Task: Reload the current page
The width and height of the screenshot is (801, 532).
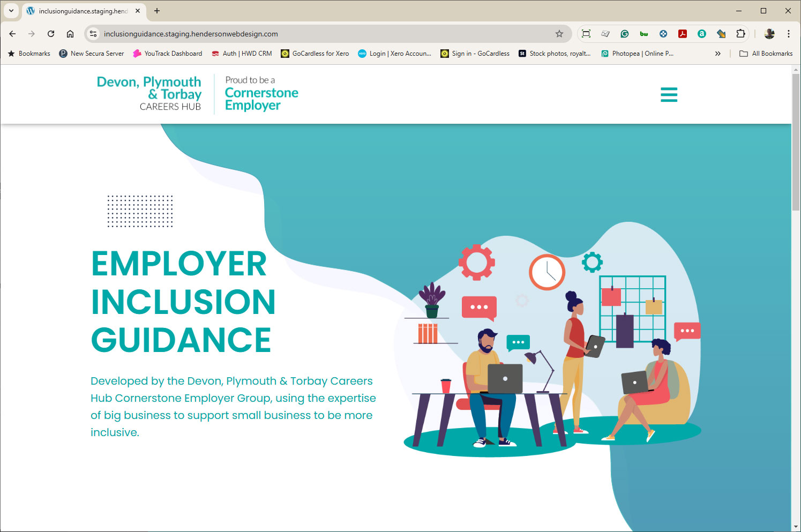Action: pyautogui.click(x=50, y=34)
